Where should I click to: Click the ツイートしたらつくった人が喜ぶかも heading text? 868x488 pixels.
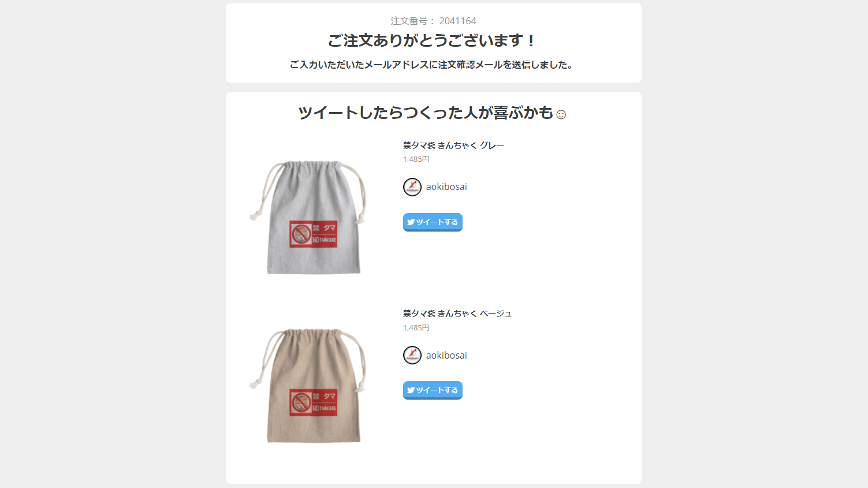pos(426,113)
